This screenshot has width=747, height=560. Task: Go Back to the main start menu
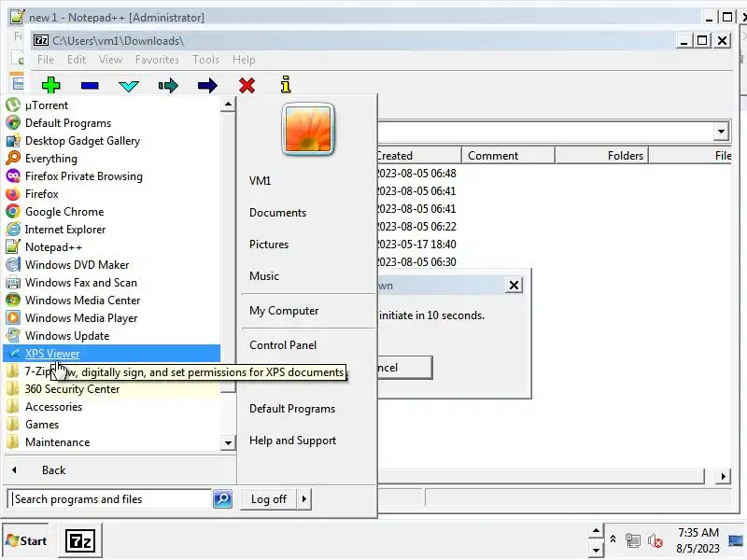pos(53,470)
